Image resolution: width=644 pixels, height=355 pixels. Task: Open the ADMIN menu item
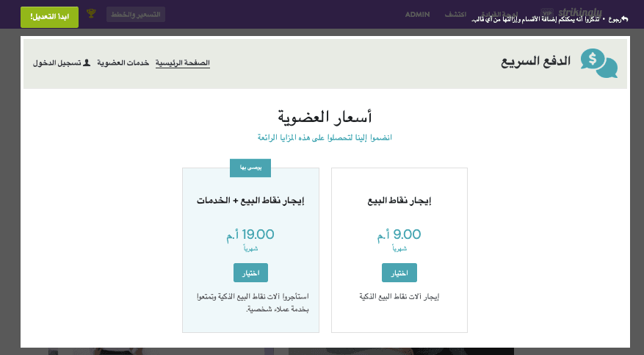coord(417,15)
